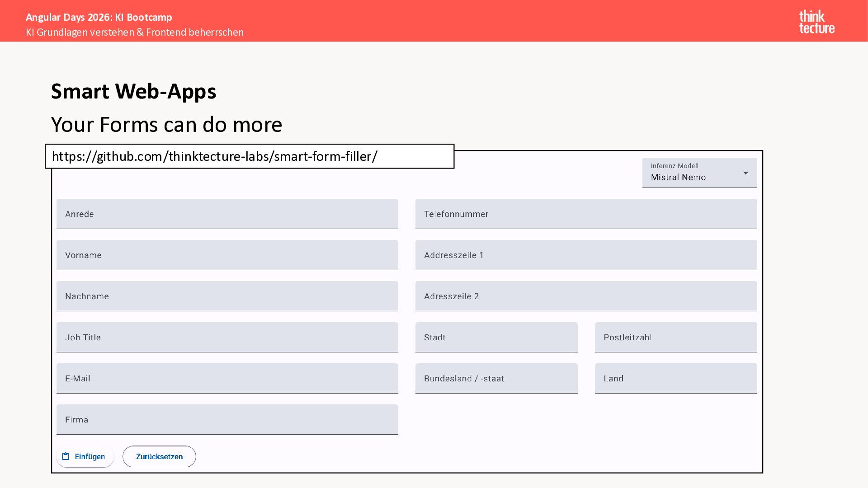The width and height of the screenshot is (868, 488).
Task: Open the smart-form-filler GitHub URL
Action: tap(215, 156)
